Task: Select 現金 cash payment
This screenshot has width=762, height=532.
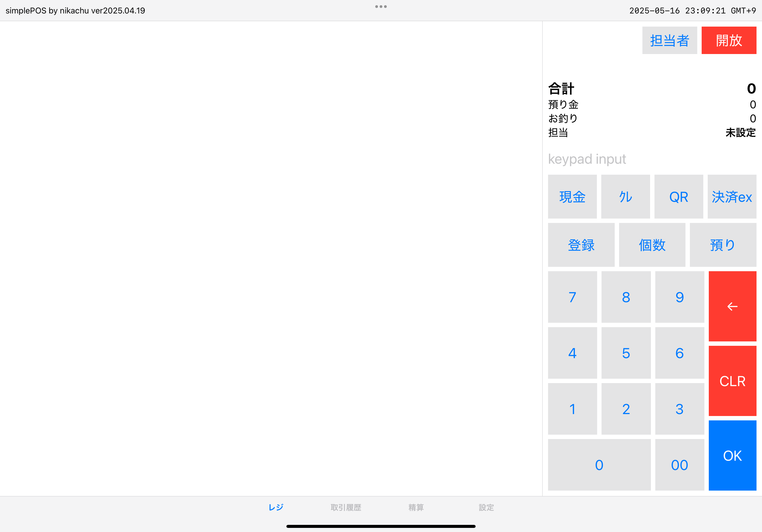Action: [x=572, y=197]
